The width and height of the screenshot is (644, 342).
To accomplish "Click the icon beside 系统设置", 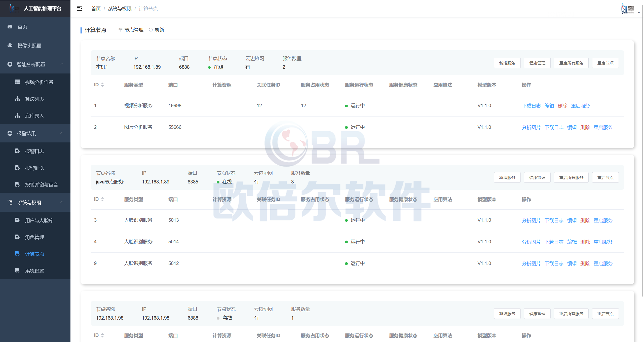I will tap(17, 271).
